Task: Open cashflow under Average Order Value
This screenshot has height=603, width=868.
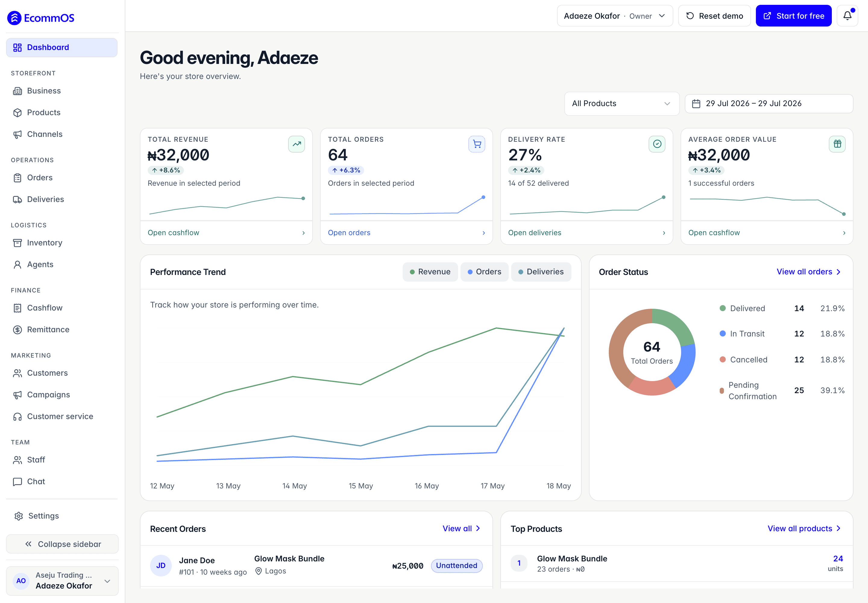Action: click(x=766, y=233)
